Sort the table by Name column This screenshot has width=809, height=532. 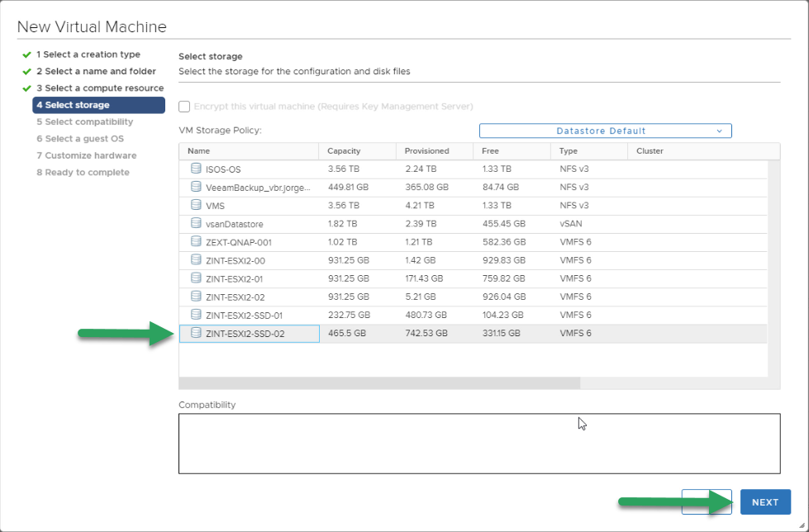(249, 151)
